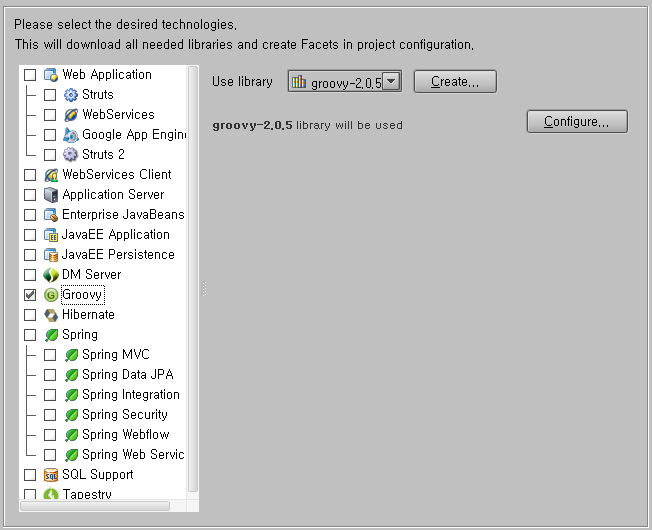Tick the WebServices checkbox
Screen dimensions: 652x530
[x=50, y=115]
